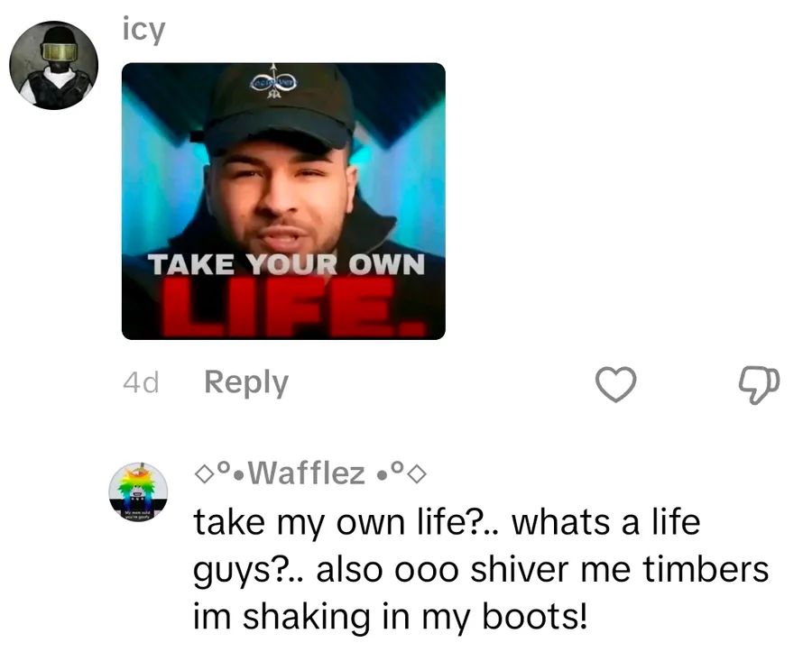Open Wafflez's rainbow-haired profile avatar
Screen dimensions: 812x652
point(138,492)
